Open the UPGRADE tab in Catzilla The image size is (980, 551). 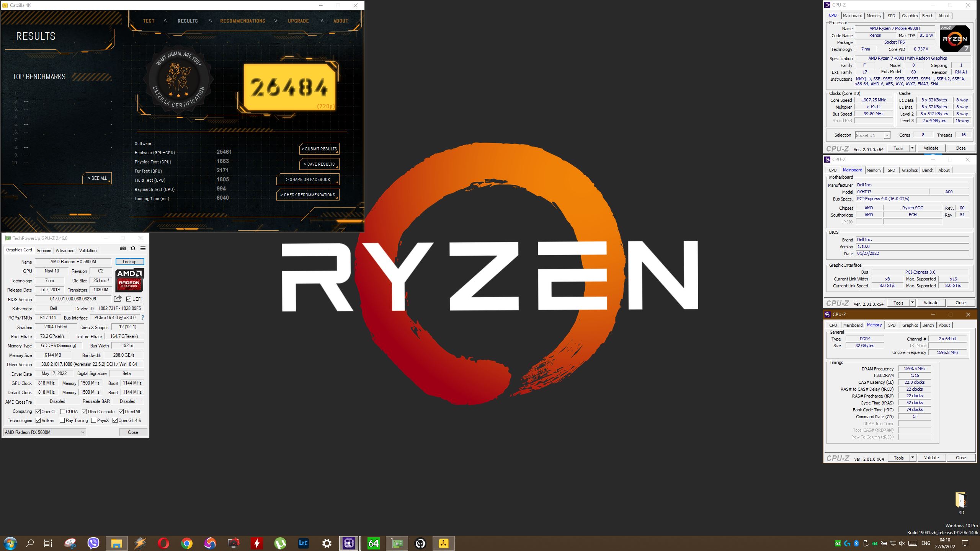(x=298, y=21)
